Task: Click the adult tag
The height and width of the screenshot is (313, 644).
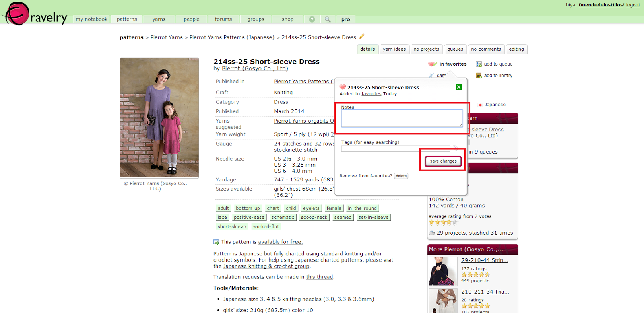Action: pos(223,208)
